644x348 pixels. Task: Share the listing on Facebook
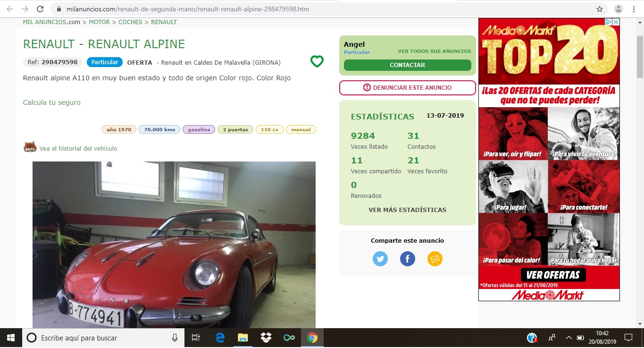(x=408, y=259)
